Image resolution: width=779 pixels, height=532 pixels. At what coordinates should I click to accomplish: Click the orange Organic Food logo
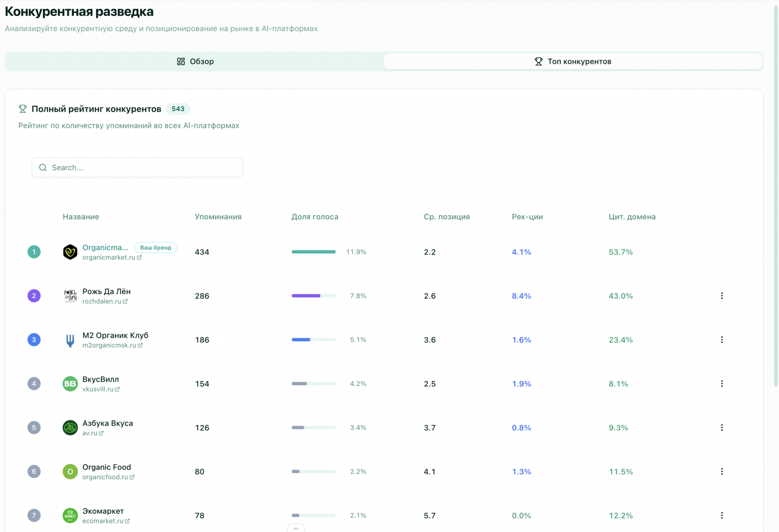(x=70, y=471)
